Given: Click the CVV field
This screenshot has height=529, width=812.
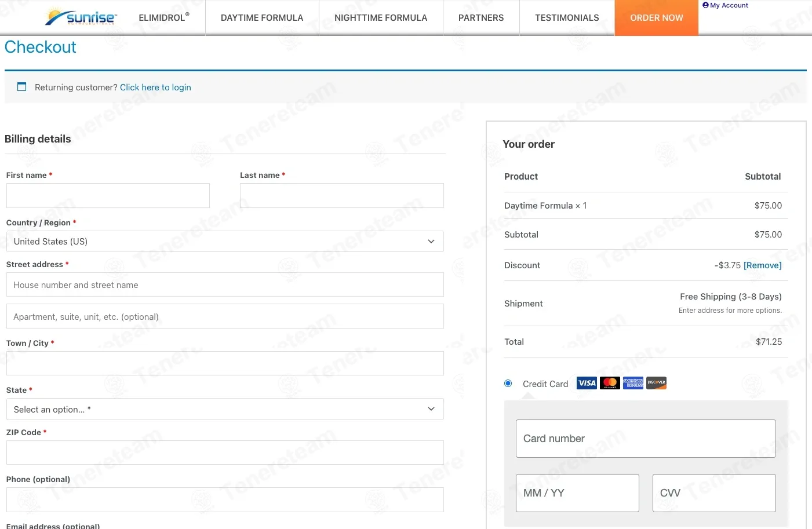Looking at the screenshot, I should [x=714, y=493].
